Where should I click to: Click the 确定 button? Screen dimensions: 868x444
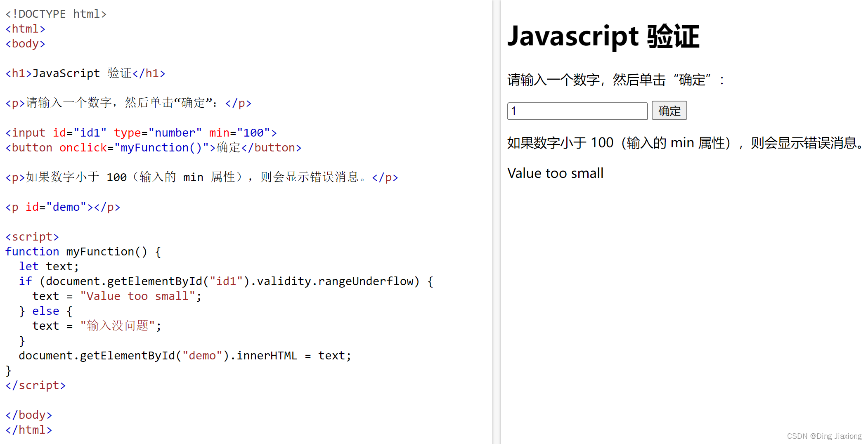pyautogui.click(x=669, y=111)
